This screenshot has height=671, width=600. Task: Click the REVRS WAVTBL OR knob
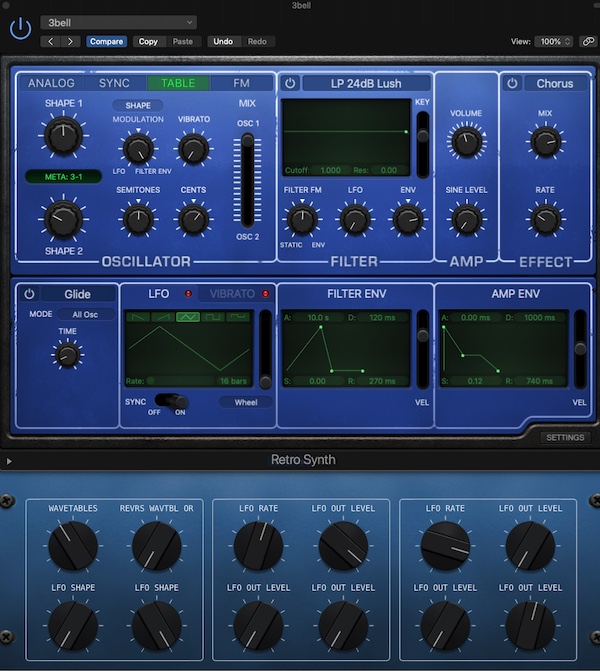[157, 546]
